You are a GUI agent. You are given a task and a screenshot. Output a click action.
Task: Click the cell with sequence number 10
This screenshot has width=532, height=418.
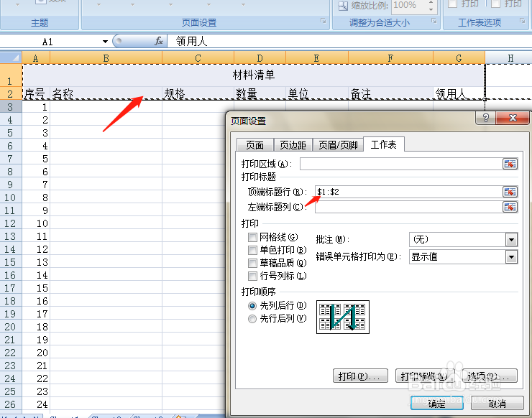point(36,223)
